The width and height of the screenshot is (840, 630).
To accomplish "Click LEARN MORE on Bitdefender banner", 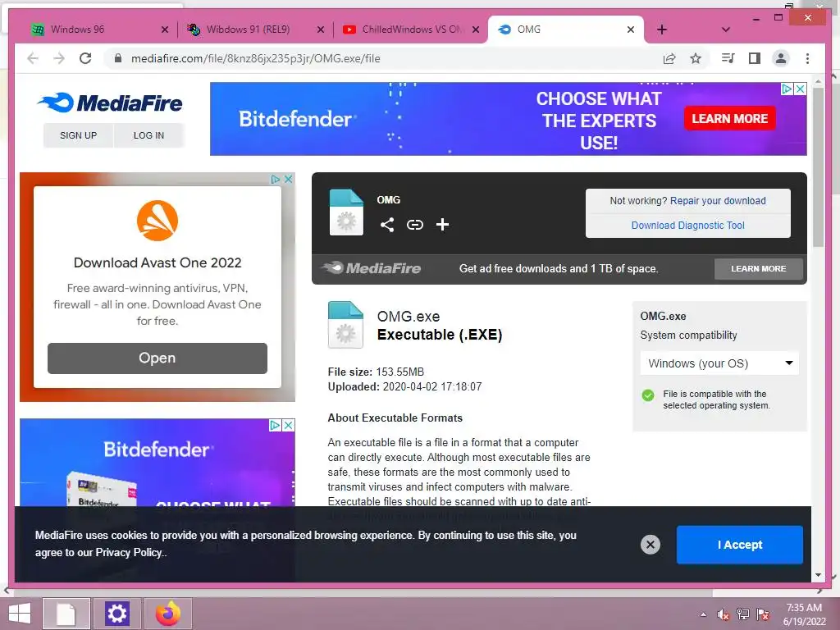I will [x=729, y=118].
